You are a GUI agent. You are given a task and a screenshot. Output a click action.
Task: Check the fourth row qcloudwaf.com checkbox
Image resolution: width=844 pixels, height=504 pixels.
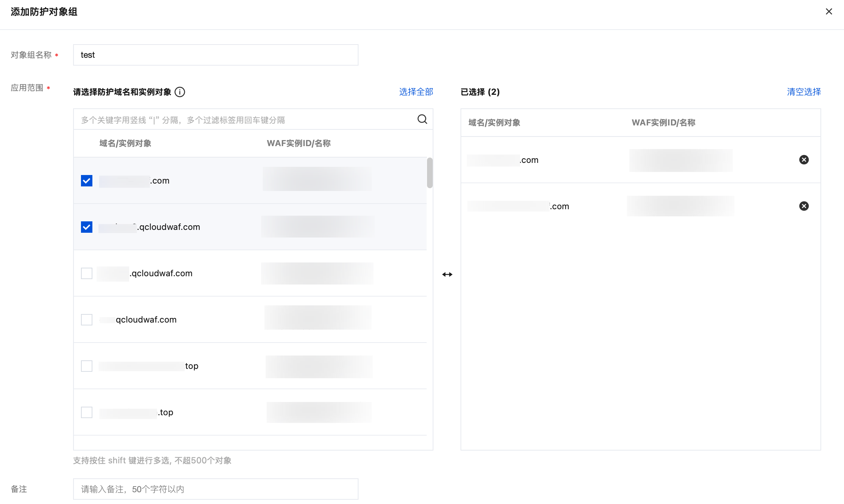click(x=87, y=320)
